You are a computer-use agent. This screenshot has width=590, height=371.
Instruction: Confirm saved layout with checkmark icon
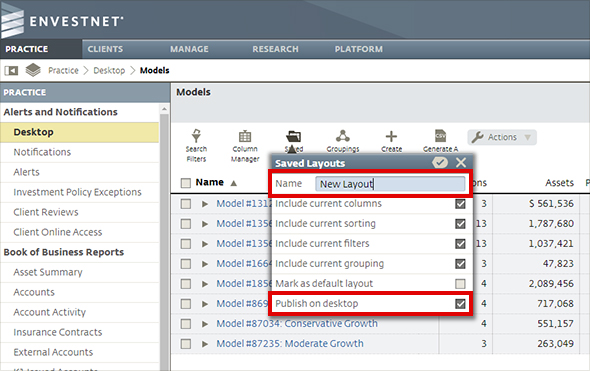439,163
